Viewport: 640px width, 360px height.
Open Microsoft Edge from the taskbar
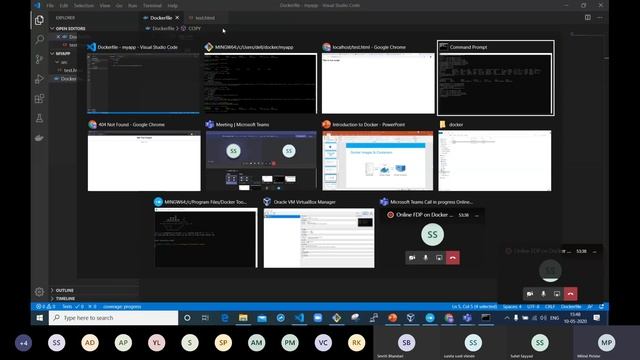pyautogui.click(x=224, y=318)
